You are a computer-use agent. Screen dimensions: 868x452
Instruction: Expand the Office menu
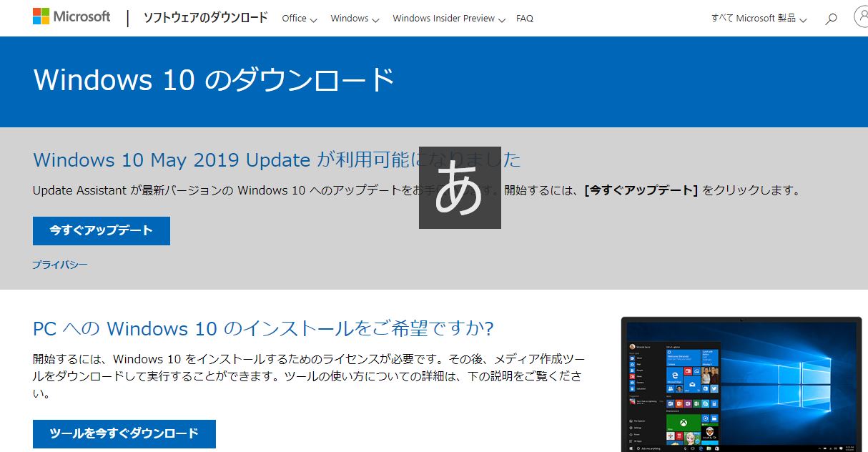click(299, 19)
